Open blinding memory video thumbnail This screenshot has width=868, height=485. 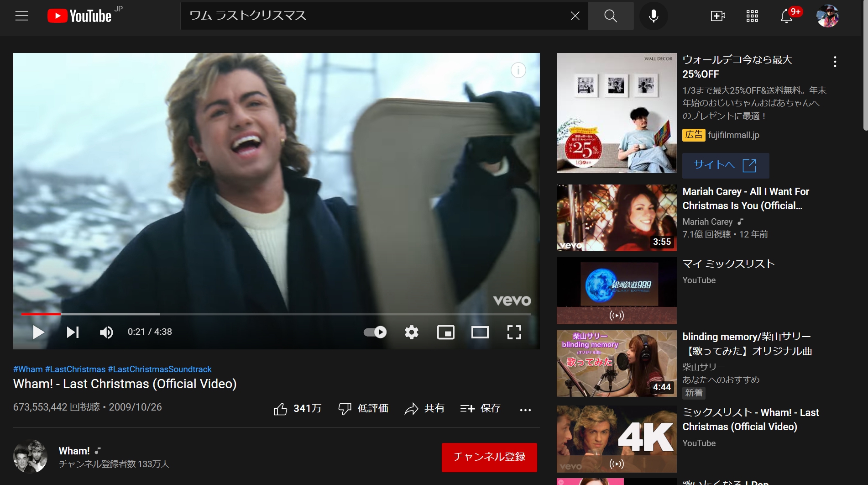tap(617, 364)
